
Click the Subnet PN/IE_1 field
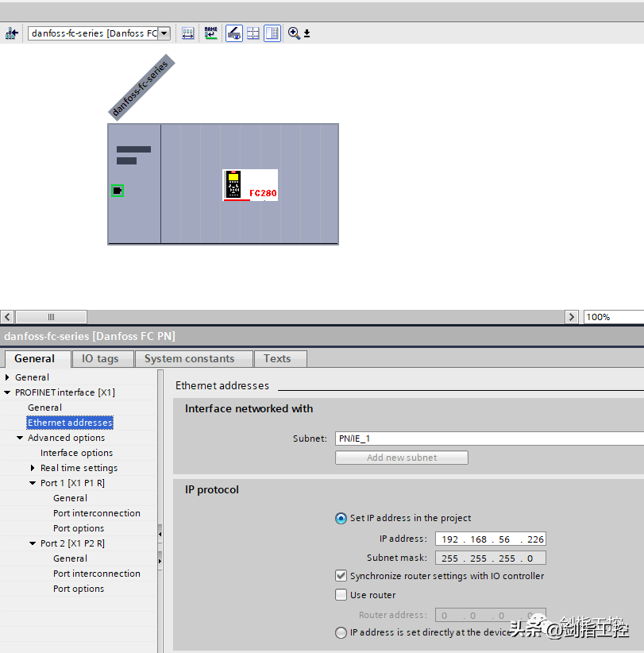[488, 439]
